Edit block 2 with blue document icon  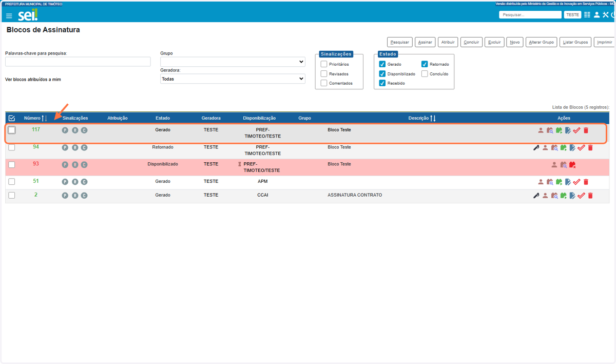click(x=572, y=196)
